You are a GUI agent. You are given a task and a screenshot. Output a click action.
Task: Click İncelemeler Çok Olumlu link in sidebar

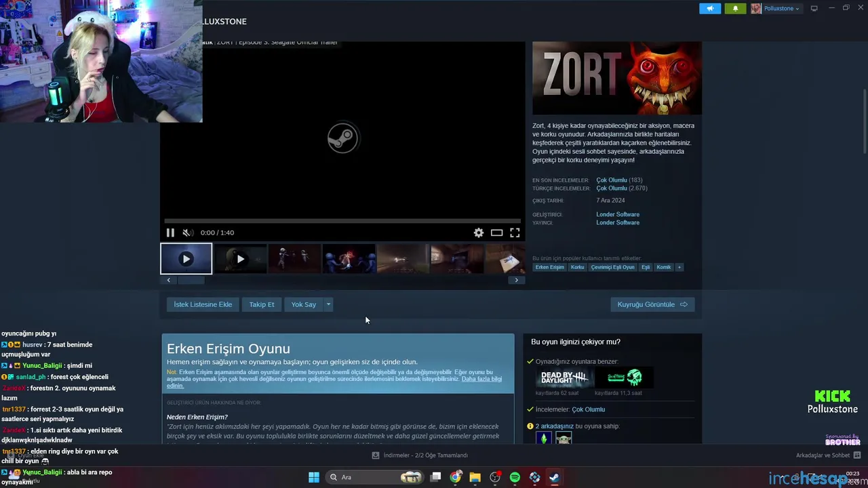(588, 409)
